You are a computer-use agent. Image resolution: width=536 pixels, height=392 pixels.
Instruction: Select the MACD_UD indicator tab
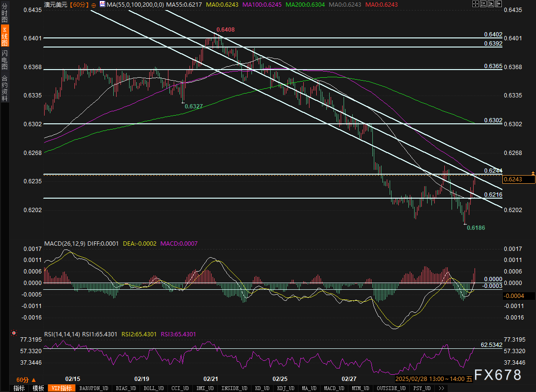tap(333, 388)
